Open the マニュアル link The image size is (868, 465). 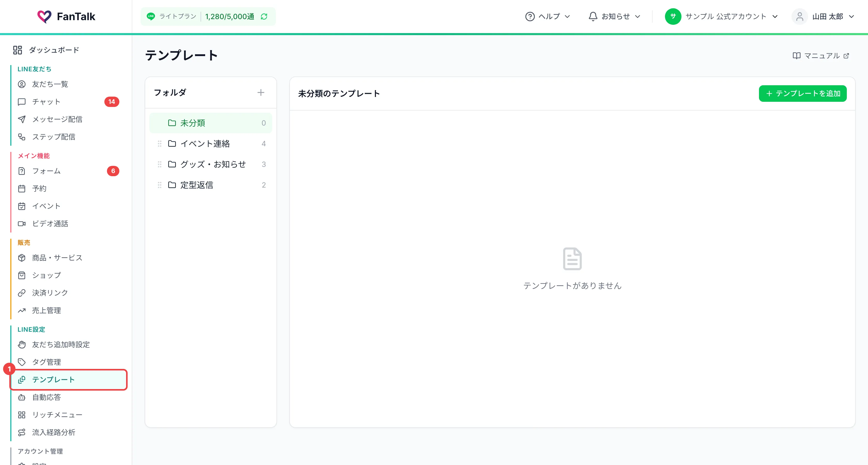pyautogui.click(x=821, y=56)
